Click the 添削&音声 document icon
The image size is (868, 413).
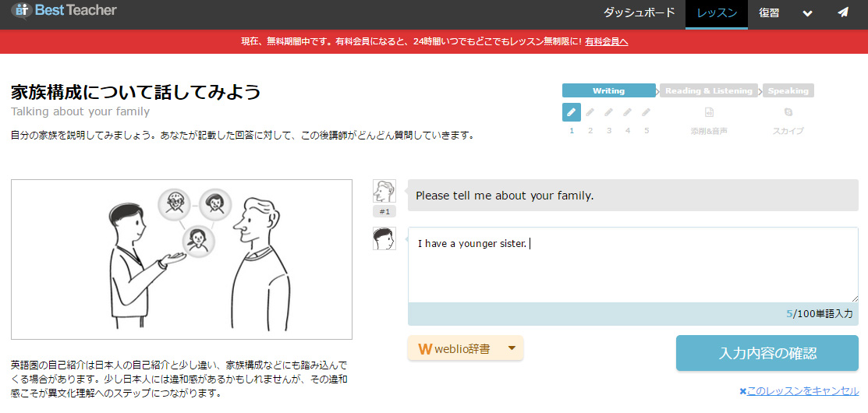click(x=709, y=112)
